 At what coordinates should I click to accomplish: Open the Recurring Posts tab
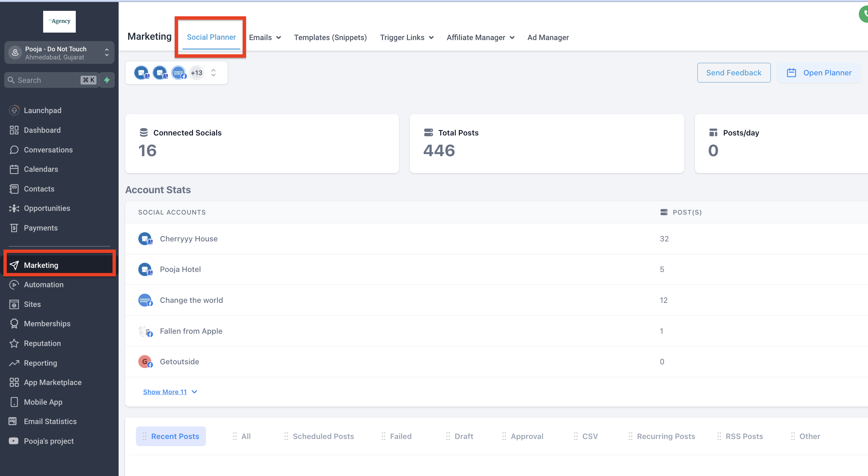pyautogui.click(x=665, y=436)
